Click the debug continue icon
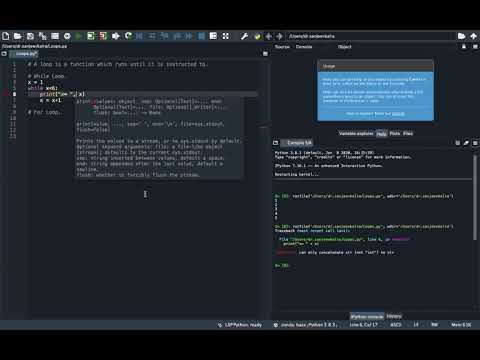 pyautogui.click(x=188, y=36)
